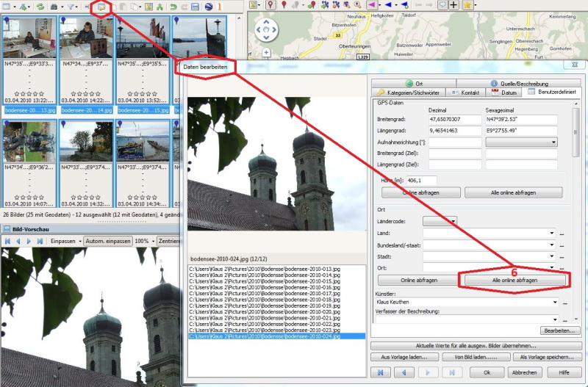Viewport: 588px width, 387px height.
Task: Click the Als Vorlage speichern button
Action: click(x=547, y=357)
